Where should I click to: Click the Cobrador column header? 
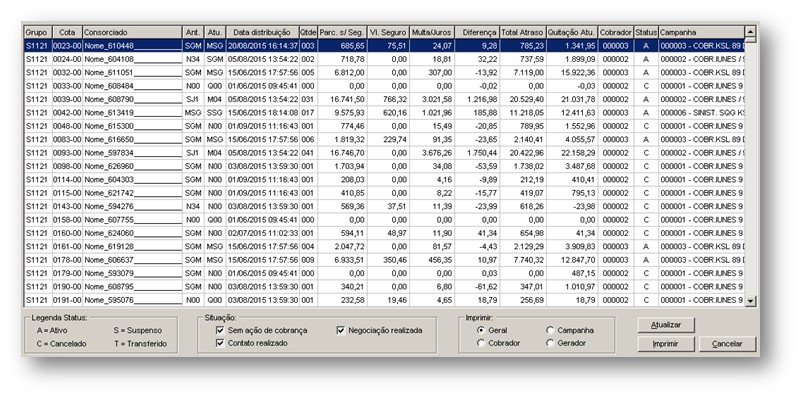tap(616, 32)
